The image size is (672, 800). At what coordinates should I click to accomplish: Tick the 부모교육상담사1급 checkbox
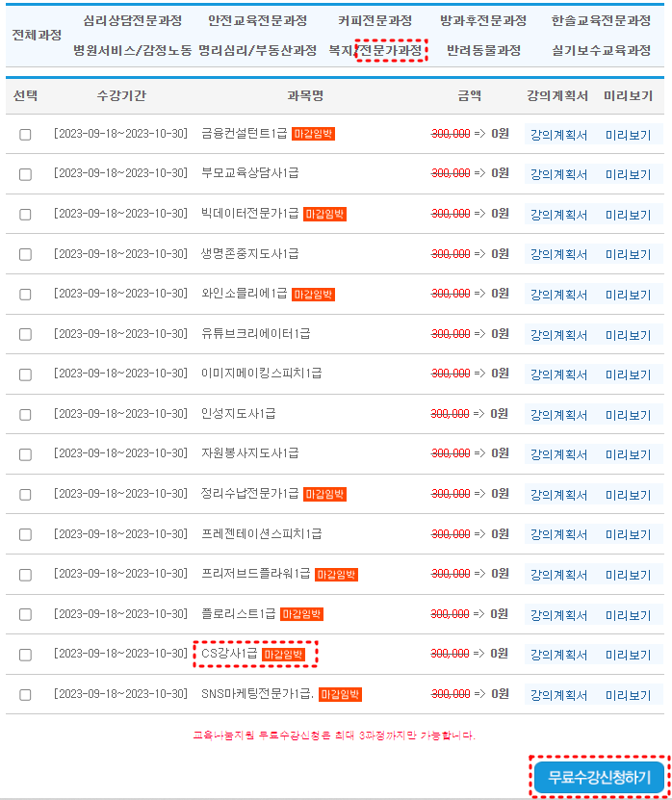(25, 174)
